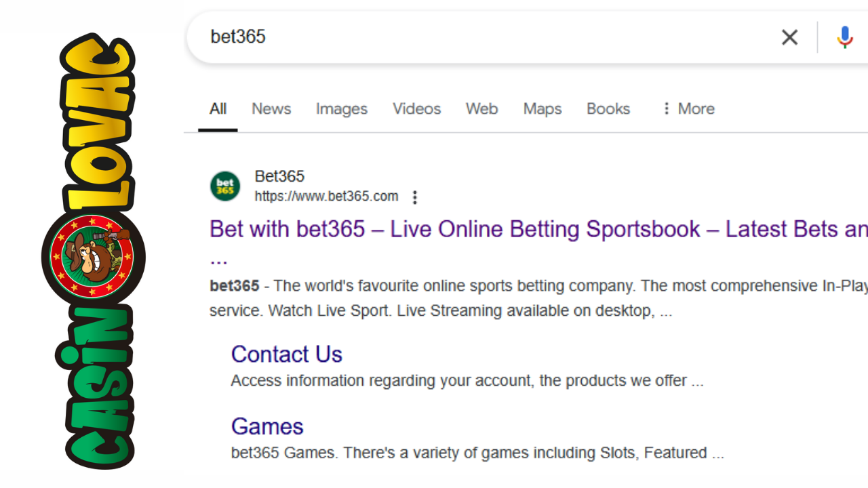Go to the Maps tab
868x488 pixels.
[x=542, y=108]
